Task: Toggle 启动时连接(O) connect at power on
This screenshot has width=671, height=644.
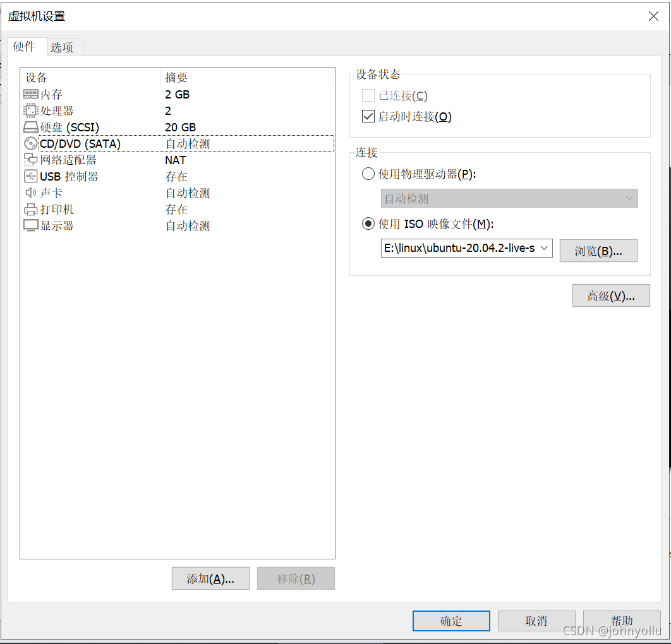Action: click(x=368, y=116)
